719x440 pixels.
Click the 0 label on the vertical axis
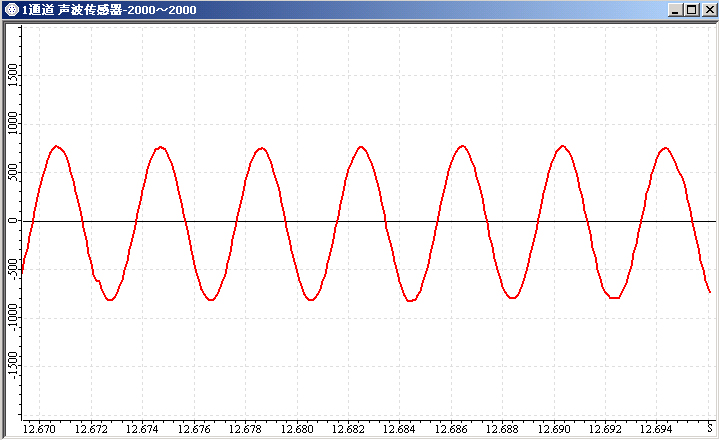pos(12,221)
